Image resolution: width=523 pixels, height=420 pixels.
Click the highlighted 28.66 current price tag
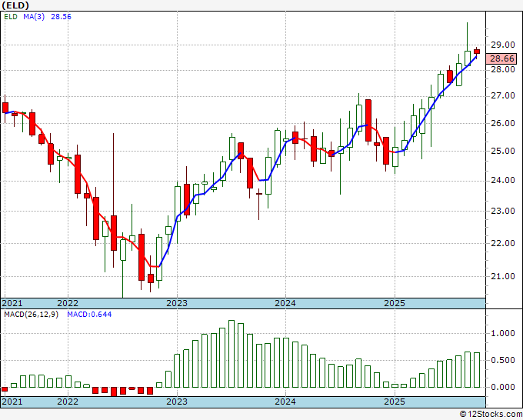pos(501,58)
